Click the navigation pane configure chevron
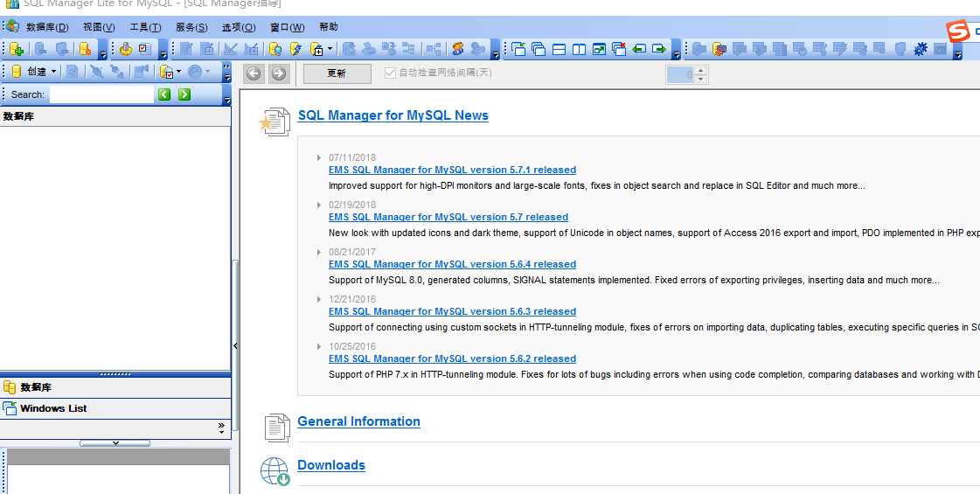This screenshot has height=494, width=980. click(x=221, y=428)
